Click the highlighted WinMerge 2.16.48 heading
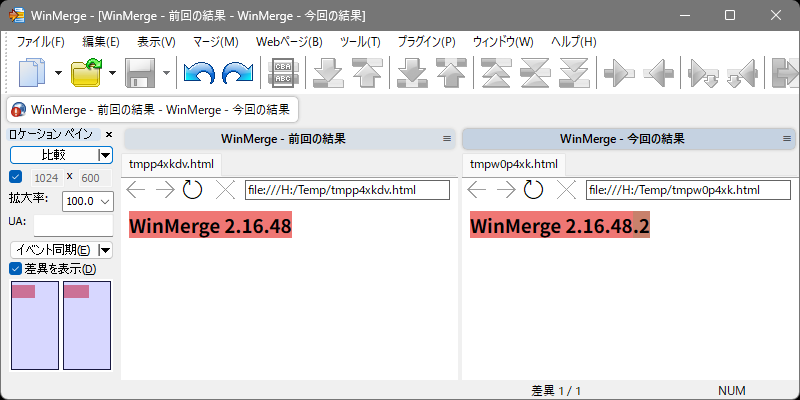800x400 pixels. (x=210, y=225)
